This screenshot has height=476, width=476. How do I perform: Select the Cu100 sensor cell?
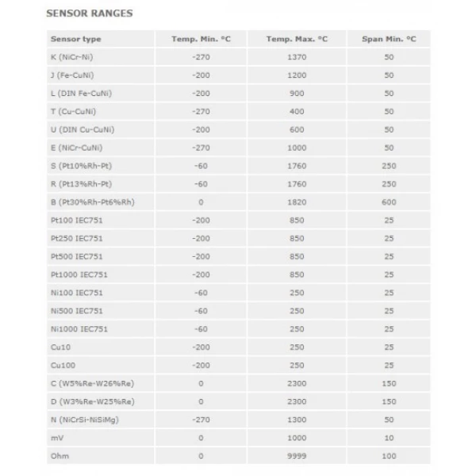point(64,365)
